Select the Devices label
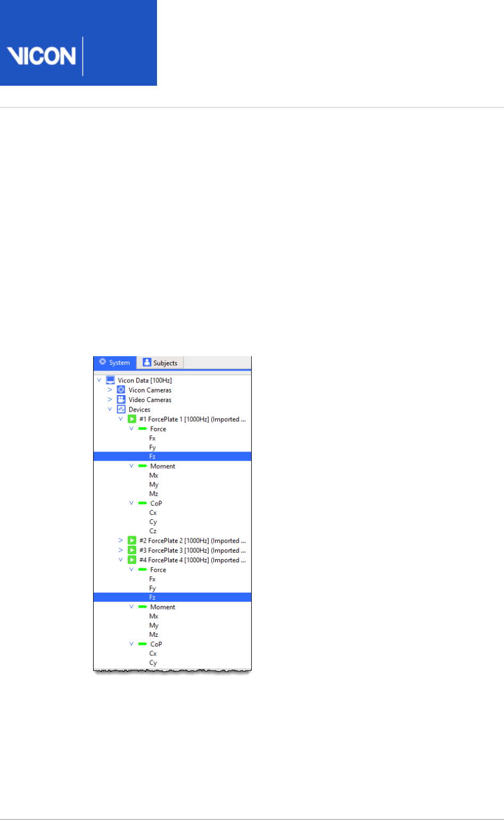The image size is (504, 820). (x=139, y=409)
